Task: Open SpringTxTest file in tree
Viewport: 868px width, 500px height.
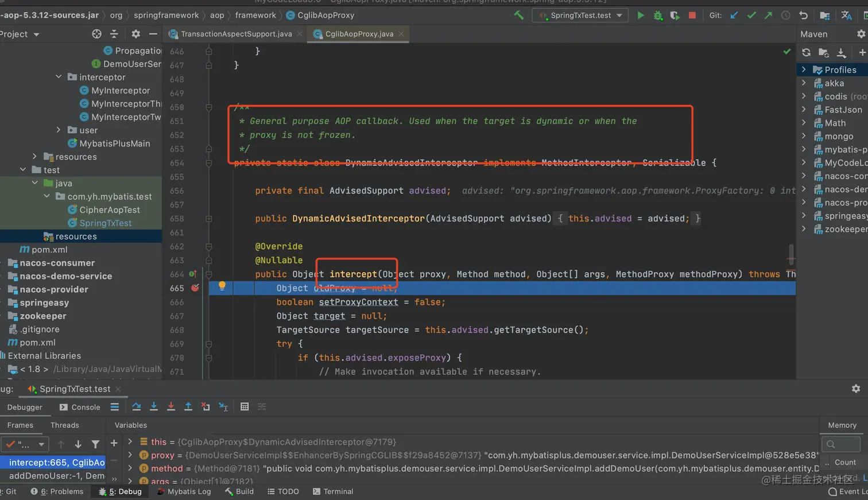Action: pyautogui.click(x=105, y=223)
